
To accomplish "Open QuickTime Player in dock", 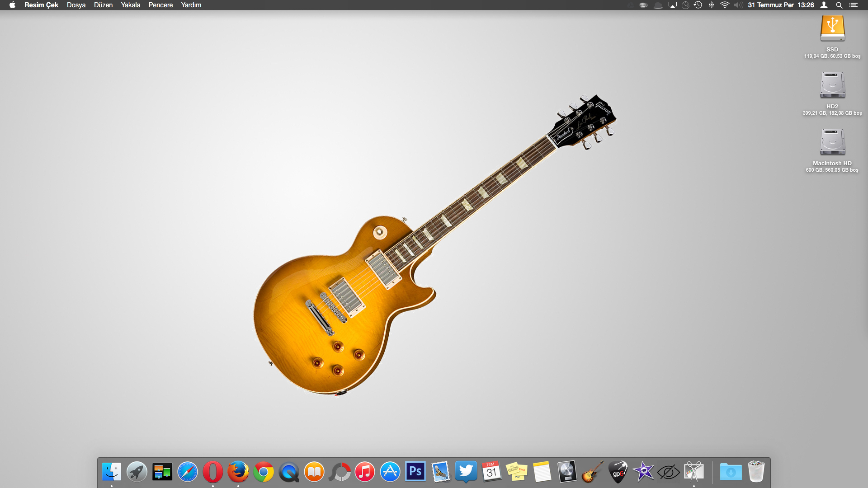I will (x=288, y=472).
